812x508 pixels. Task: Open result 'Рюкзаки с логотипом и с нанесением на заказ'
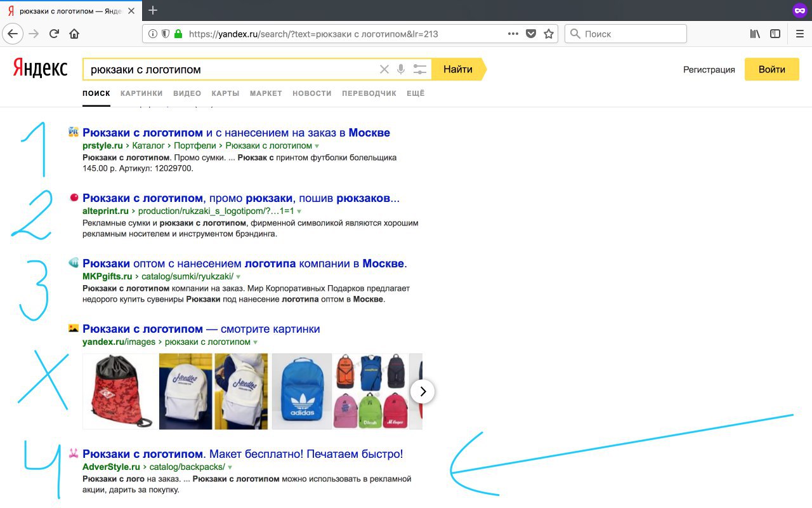point(236,133)
